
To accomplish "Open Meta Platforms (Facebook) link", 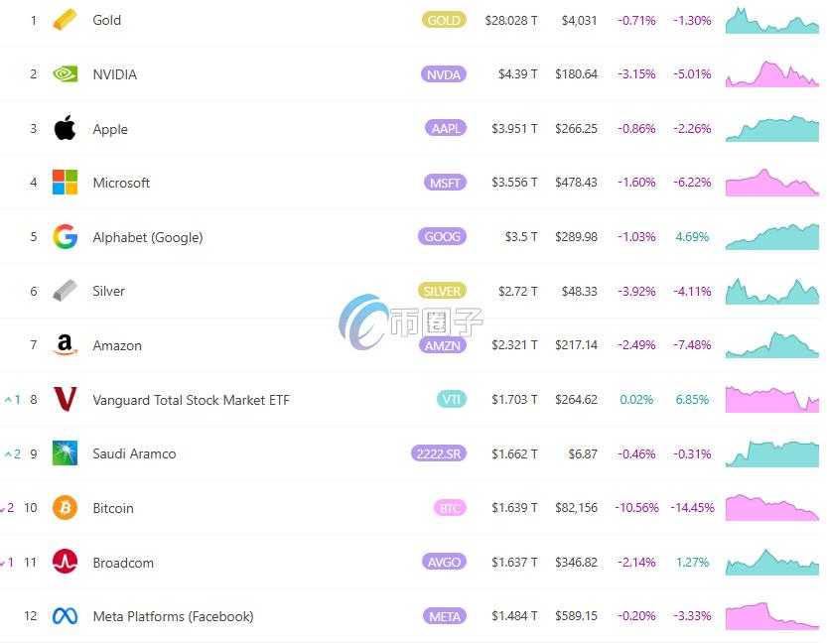I will click(x=173, y=616).
